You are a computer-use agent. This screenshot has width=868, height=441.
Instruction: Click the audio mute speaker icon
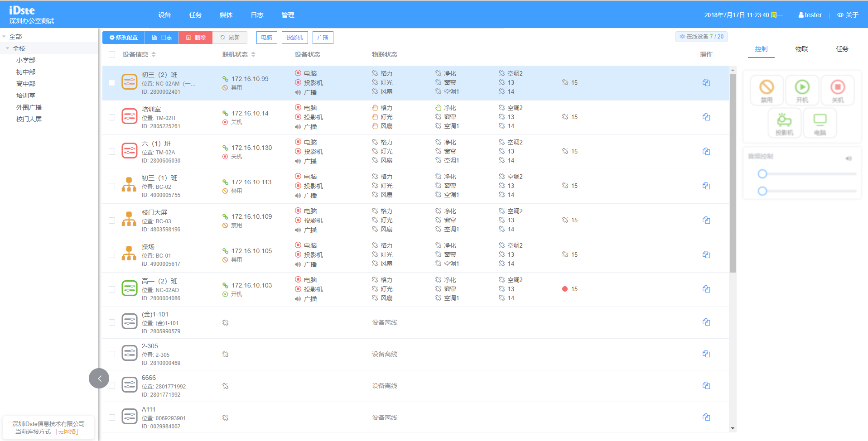coord(849,158)
